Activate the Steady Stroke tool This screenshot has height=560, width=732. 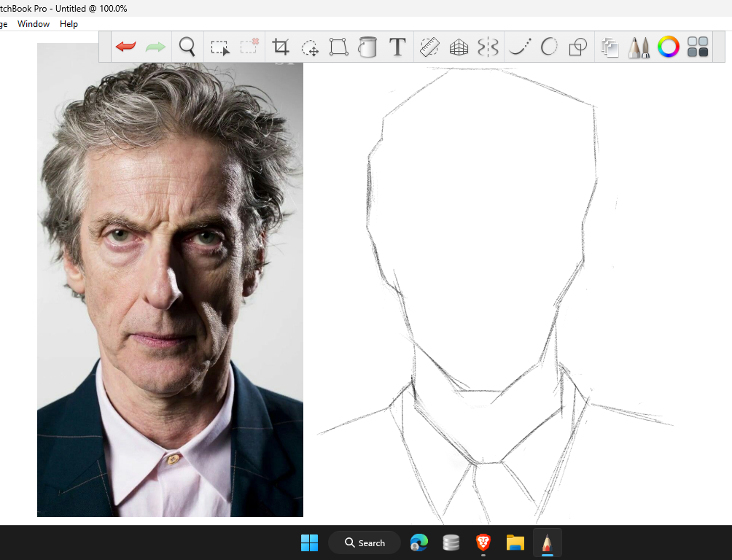pos(520,47)
